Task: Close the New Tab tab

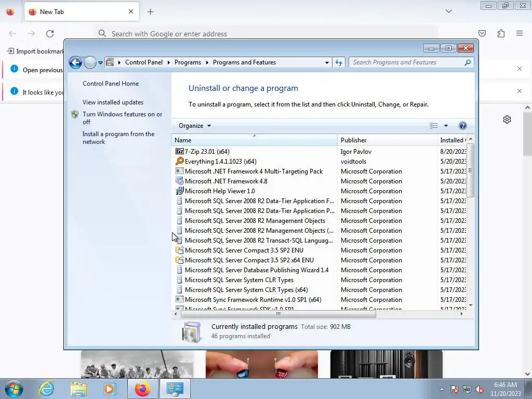Action: (x=131, y=11)
